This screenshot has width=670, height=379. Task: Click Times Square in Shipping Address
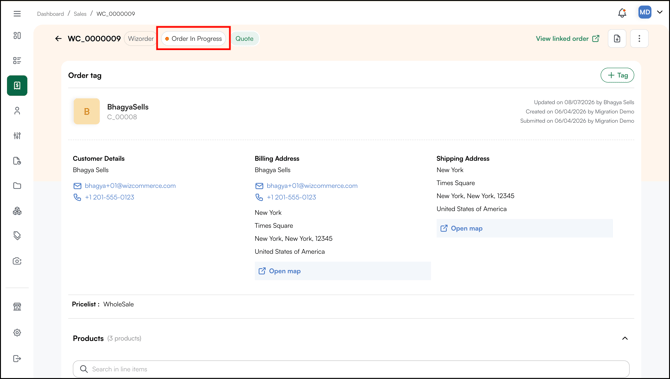[455, 183]
